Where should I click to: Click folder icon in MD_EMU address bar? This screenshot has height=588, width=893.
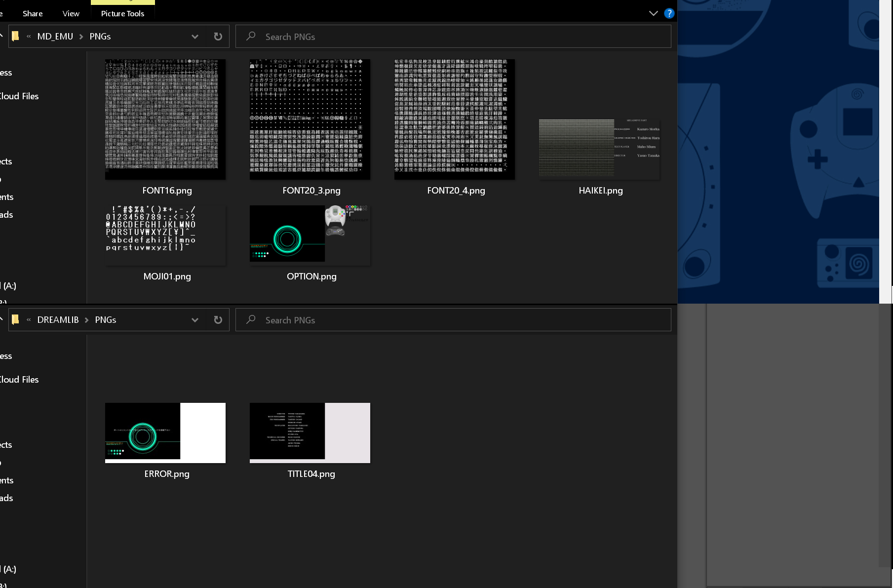(x=15, y=36)
